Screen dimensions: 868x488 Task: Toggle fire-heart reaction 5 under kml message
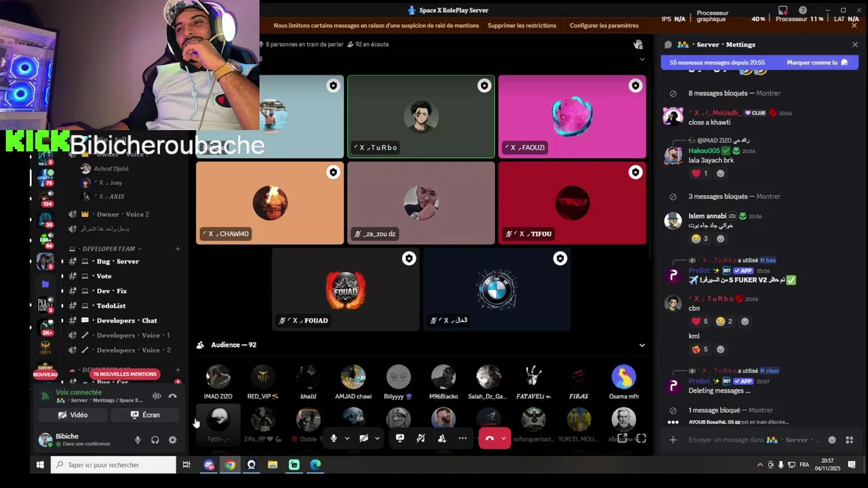click(699, 350)
